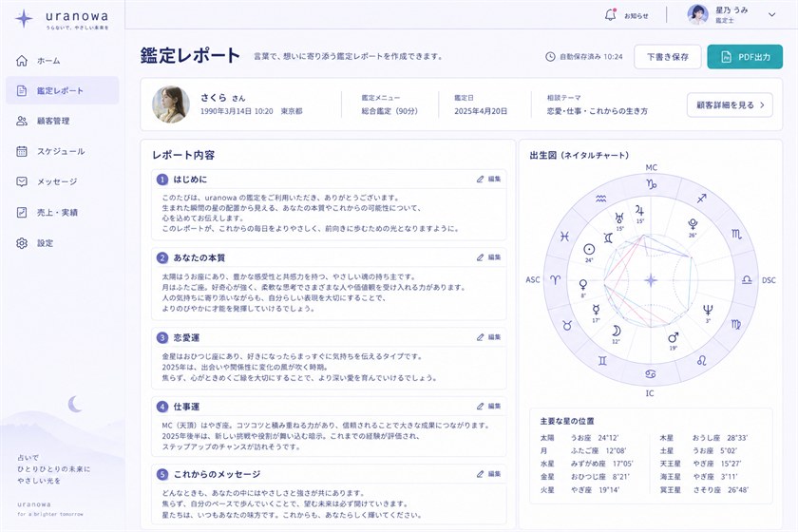Click the Venus symbol in natal chart

(583, 285)
